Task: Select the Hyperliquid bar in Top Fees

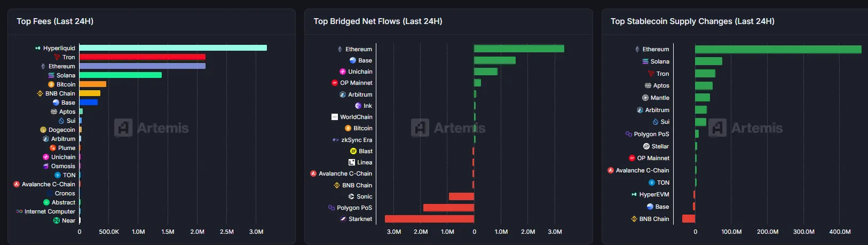Action: pyautogui.click(x=173, y=48)
